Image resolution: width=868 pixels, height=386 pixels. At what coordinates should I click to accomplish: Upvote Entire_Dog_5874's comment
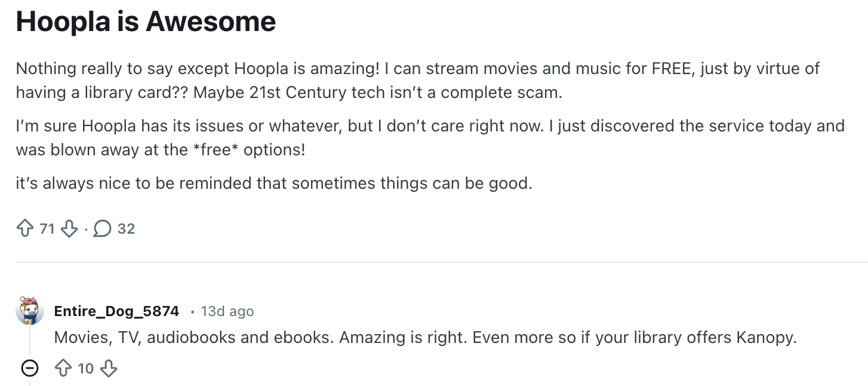(x=62, y=368)
